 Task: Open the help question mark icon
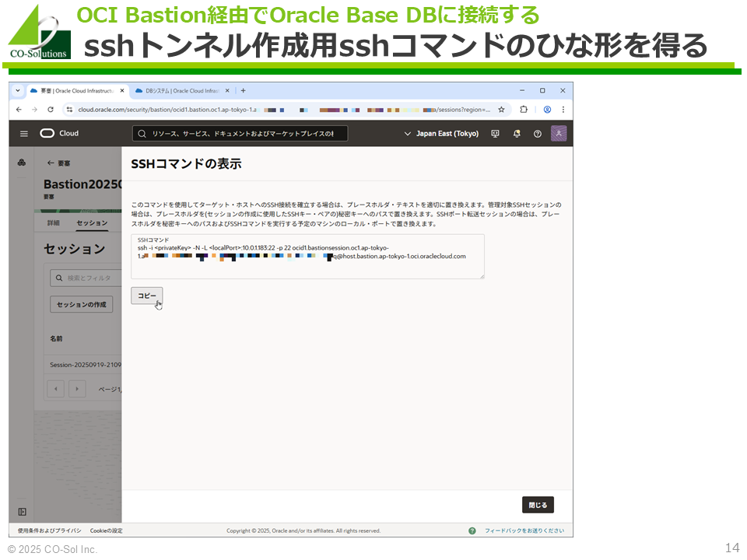[x=538, y=134]
